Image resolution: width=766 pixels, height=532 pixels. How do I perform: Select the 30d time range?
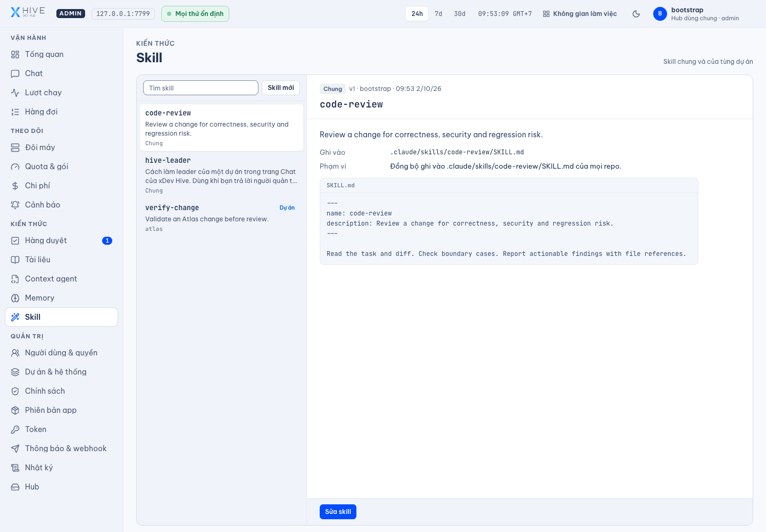tap(460, 14)
